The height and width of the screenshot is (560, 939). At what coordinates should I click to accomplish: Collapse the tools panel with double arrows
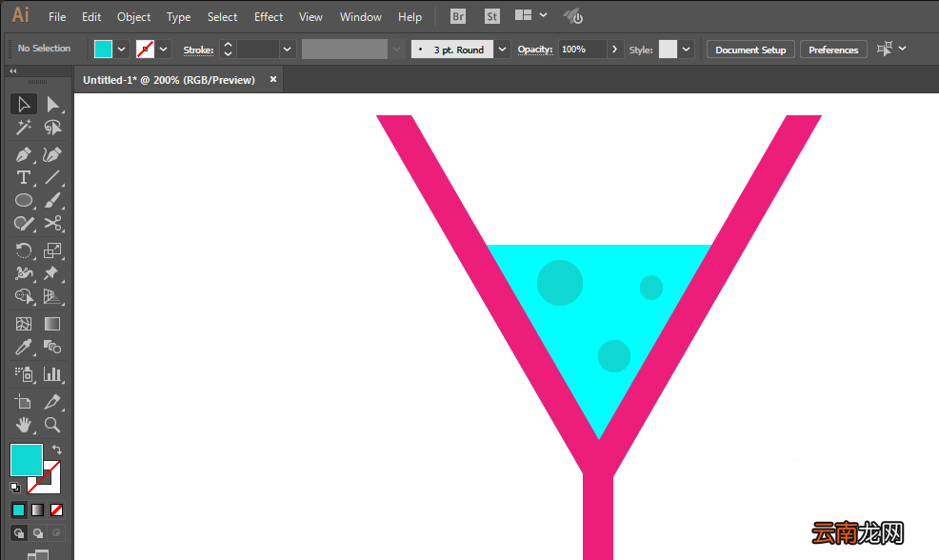tap(13, 70)
